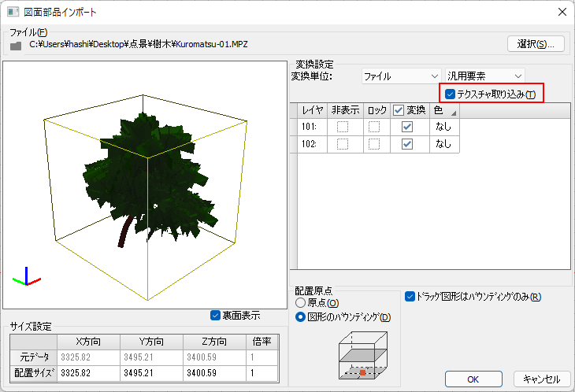Toggle ドラッグ図形はバウンディングのみ checkbox
This screenshot has height=392, width=575.
point(410,297)
